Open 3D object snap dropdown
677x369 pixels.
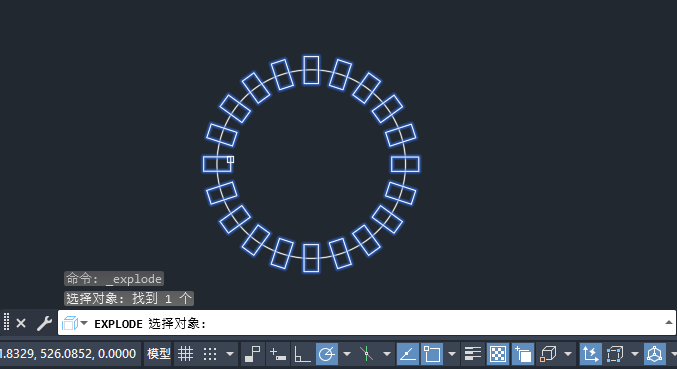pos(568,354)
